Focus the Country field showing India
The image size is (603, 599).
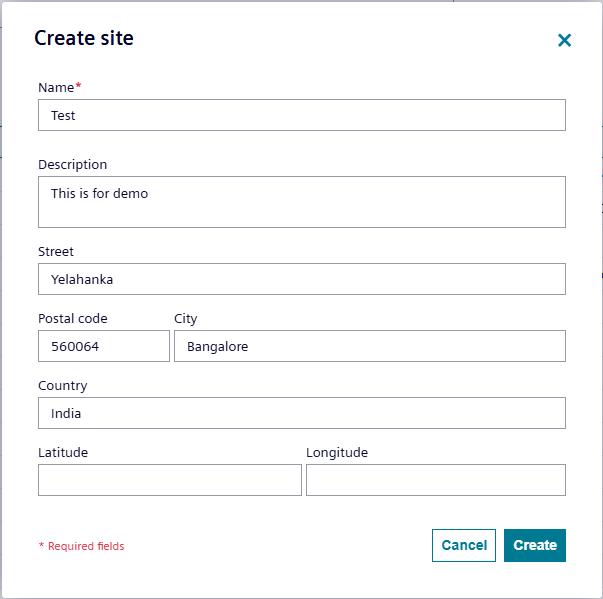(301, 413)
